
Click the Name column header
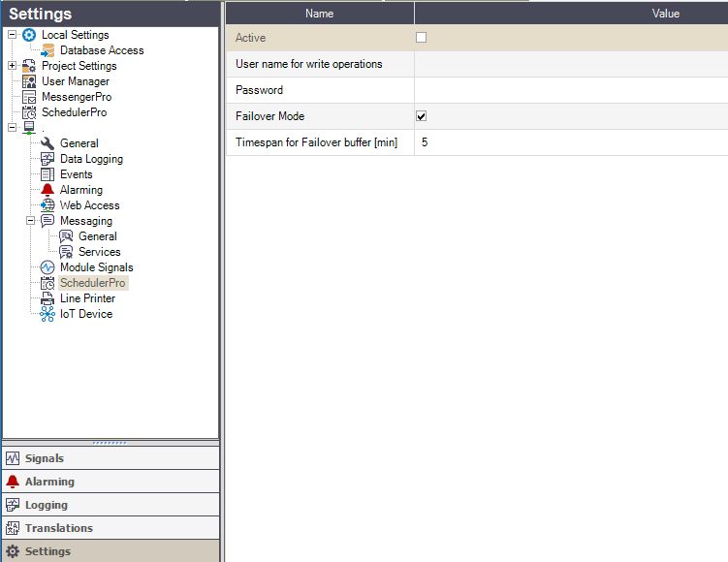[320, 14]
